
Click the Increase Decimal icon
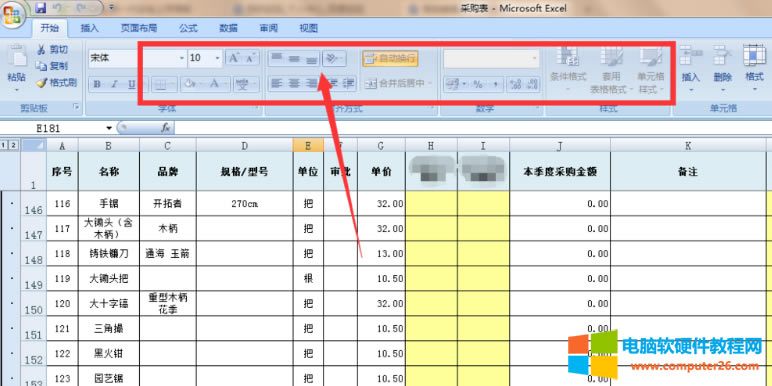(x=515, y=84)
